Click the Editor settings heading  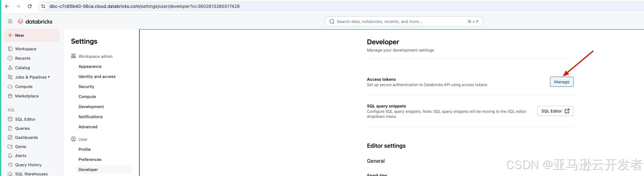[386, 146]
